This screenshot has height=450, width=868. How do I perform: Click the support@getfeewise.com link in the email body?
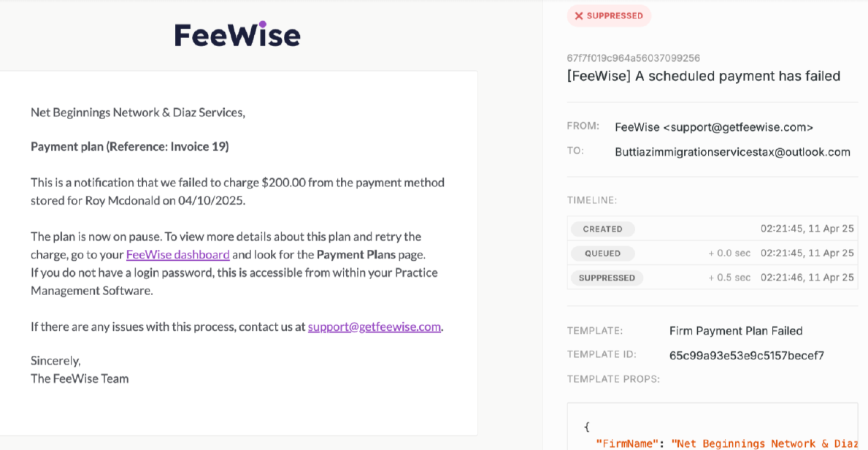pos(375,327)
